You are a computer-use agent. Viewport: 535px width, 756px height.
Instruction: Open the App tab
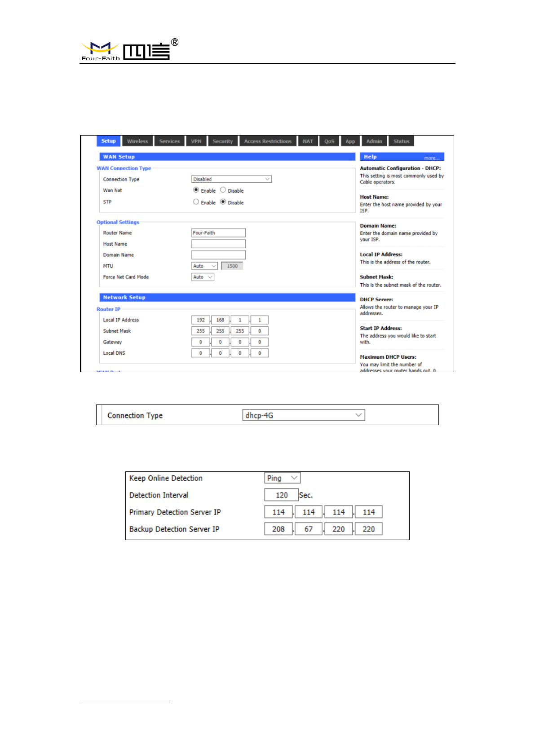350,141
